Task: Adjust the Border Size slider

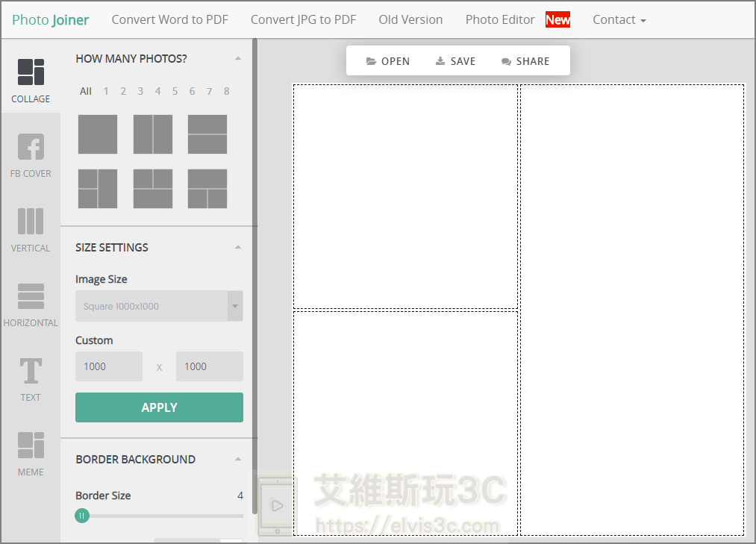Action: click(81, 516)
